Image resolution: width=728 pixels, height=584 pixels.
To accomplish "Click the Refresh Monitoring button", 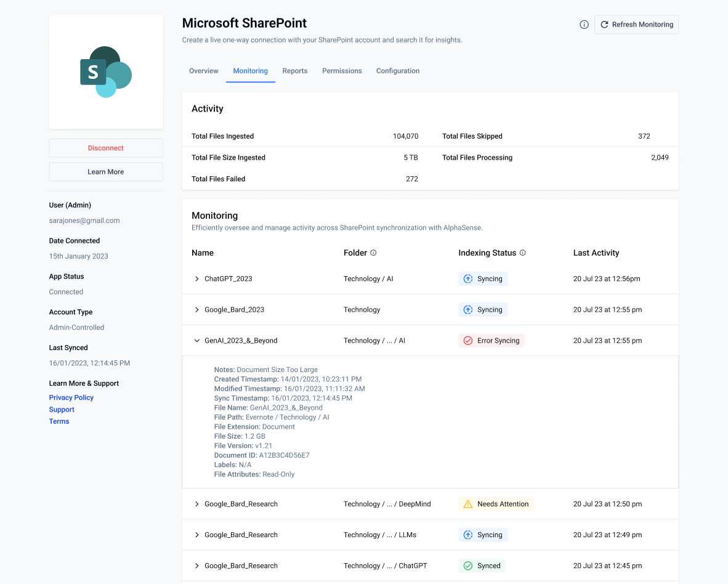I will 636,25.
